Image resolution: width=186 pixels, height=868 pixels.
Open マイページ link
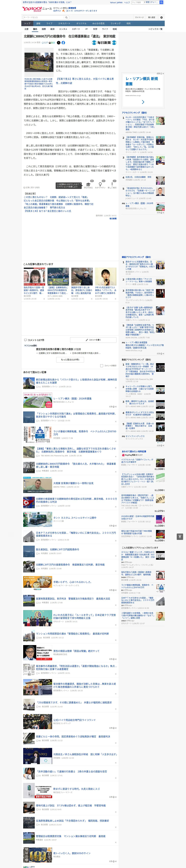(x=139, y=17)
